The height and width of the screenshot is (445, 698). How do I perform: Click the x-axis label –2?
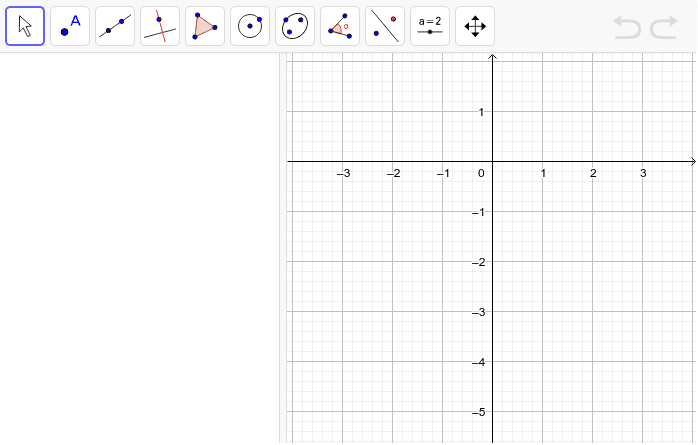394,174
